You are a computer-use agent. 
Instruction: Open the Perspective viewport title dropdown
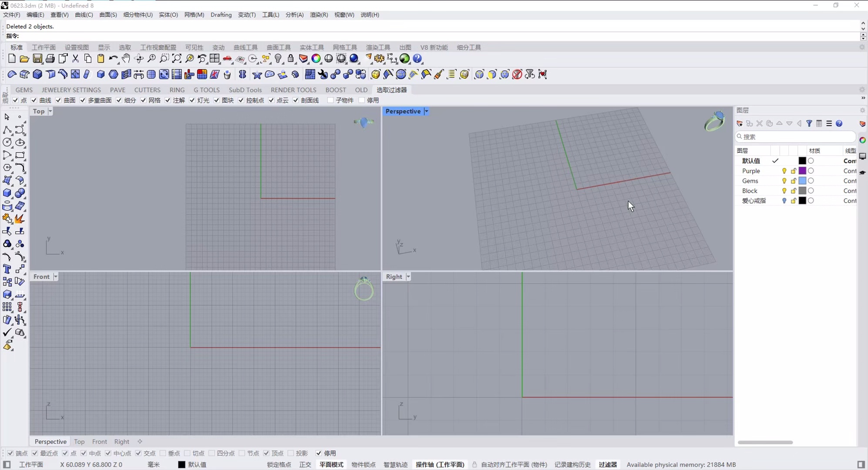point(427,111)
